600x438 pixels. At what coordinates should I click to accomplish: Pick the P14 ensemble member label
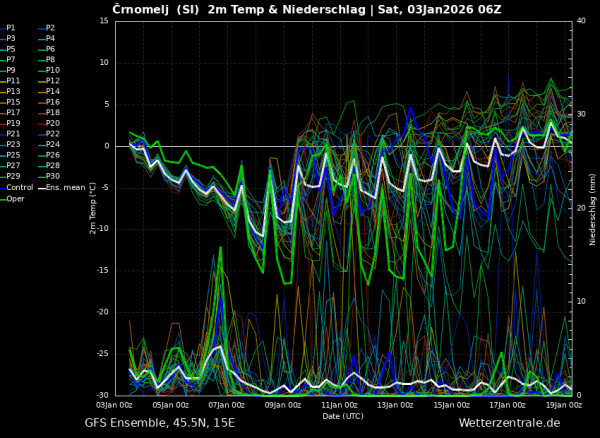click(49, 91)
